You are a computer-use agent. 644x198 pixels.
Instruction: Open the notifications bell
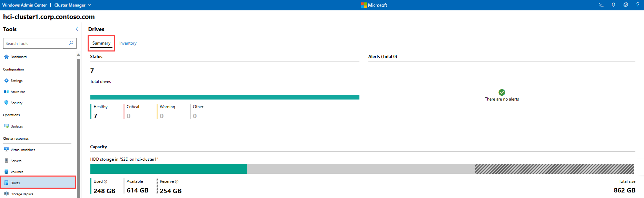tap(613, 5)
